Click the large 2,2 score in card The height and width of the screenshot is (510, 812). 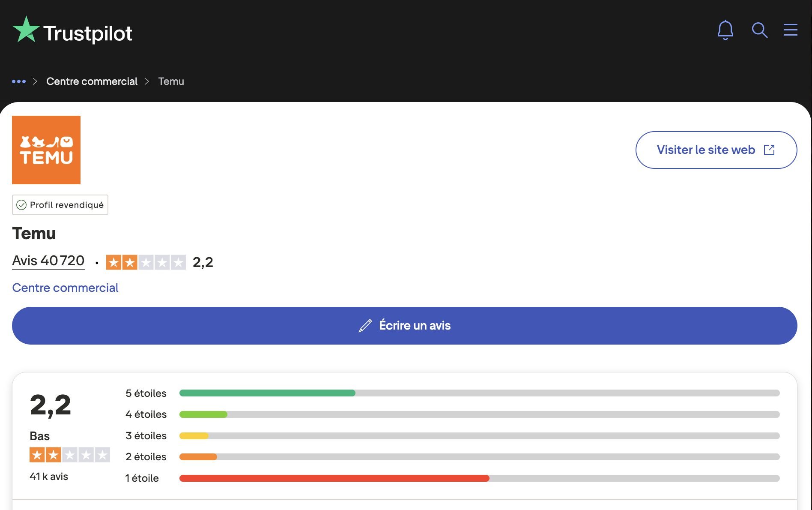click(51, 405)
